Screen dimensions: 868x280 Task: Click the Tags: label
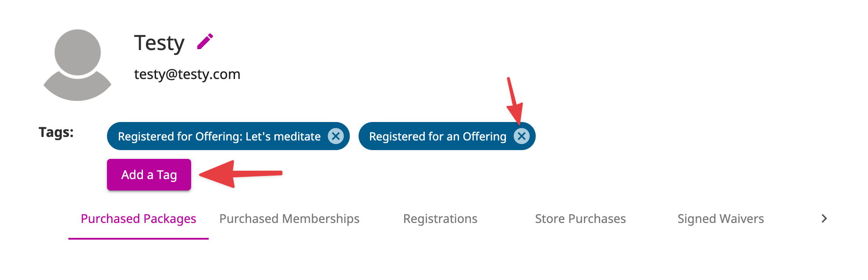point(56,132)
